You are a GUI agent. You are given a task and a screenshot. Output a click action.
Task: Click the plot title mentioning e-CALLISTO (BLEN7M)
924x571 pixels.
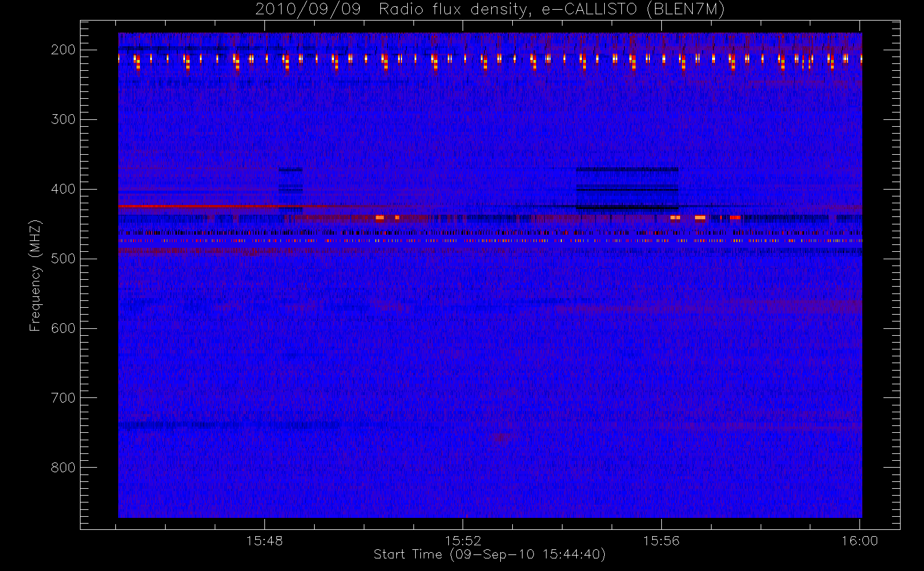(x=490, y=10)
